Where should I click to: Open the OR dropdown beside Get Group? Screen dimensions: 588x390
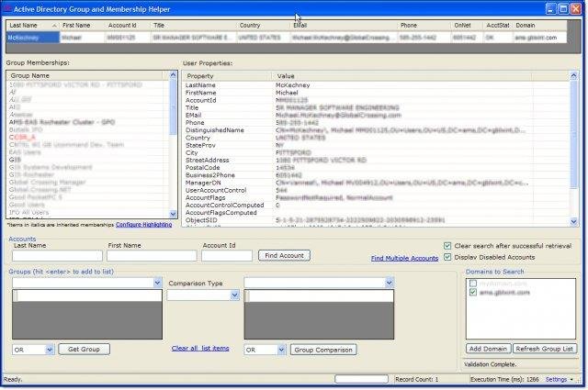[x=50, y=350]
